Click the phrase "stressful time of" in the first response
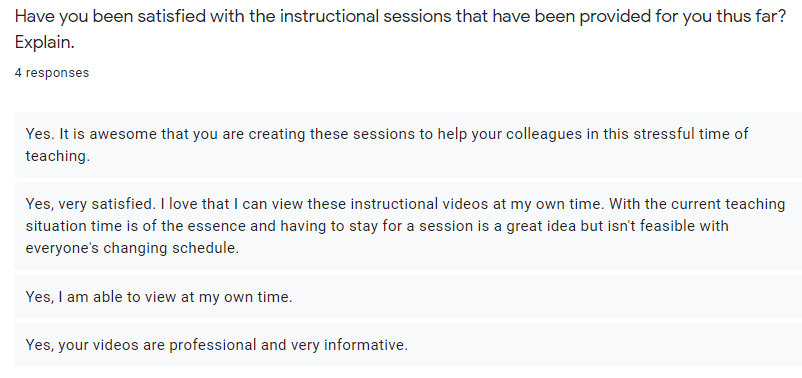Screen dimensions: 802x378 click(691, 134)
